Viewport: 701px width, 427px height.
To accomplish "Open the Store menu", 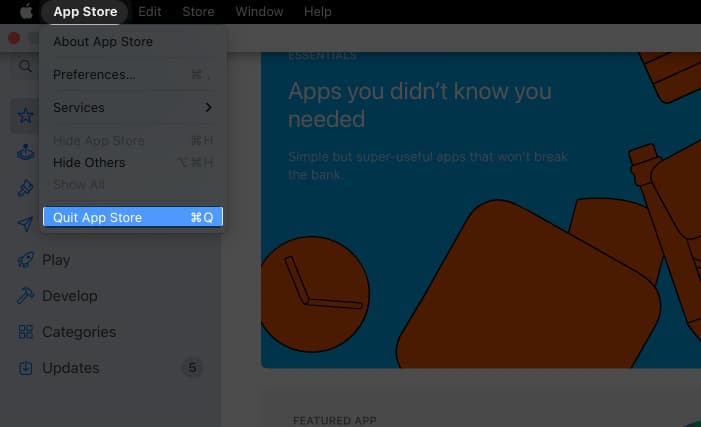I will [x=198, y=12].
